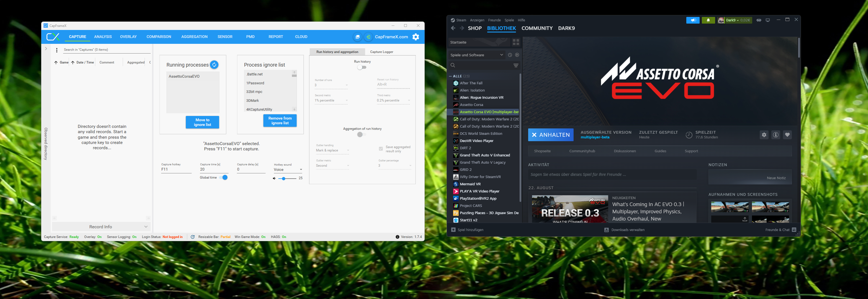Image resolution: width=868 pixels, height=299 pixels.
Task: Open Communityhub link for Assetto Corsa EVO
Action: point(582,151)
